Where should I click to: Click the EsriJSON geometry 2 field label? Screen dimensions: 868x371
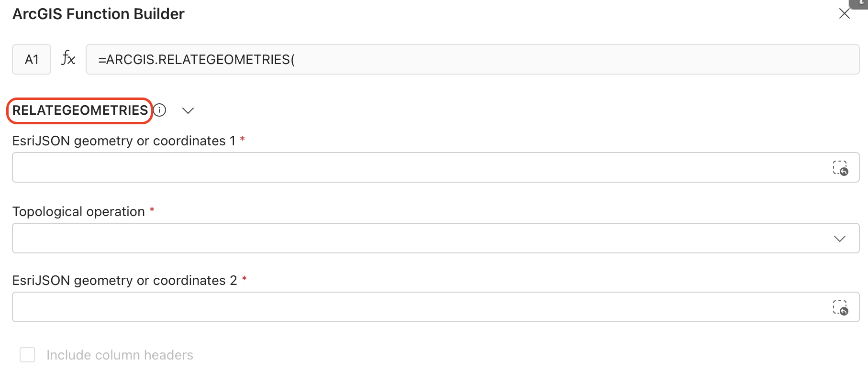point(124,281)
